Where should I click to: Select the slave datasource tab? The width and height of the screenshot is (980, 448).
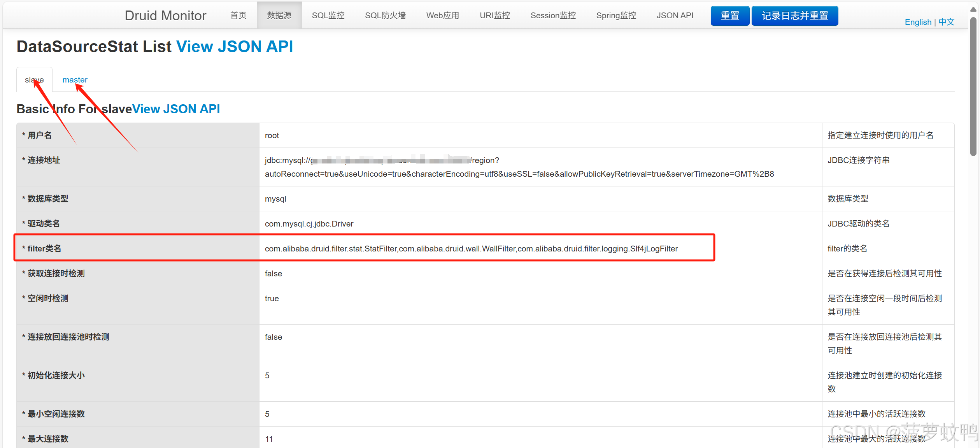(34, 80)
